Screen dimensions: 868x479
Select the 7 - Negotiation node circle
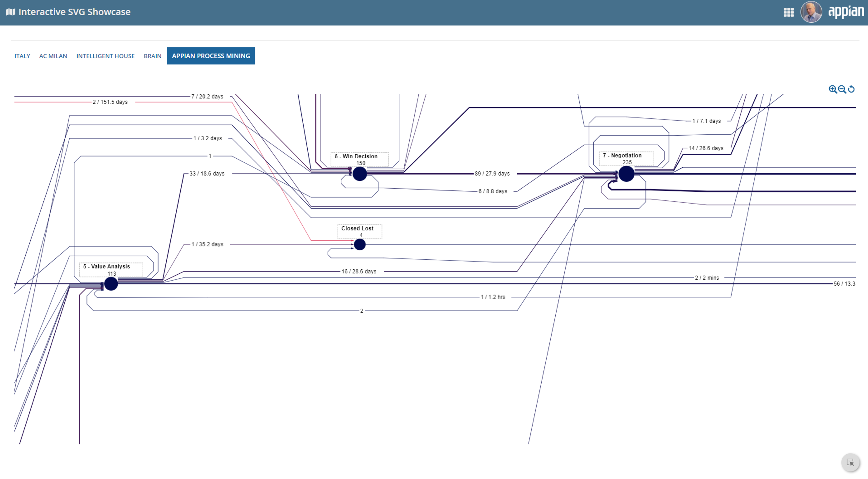click(x=626, y=174)
